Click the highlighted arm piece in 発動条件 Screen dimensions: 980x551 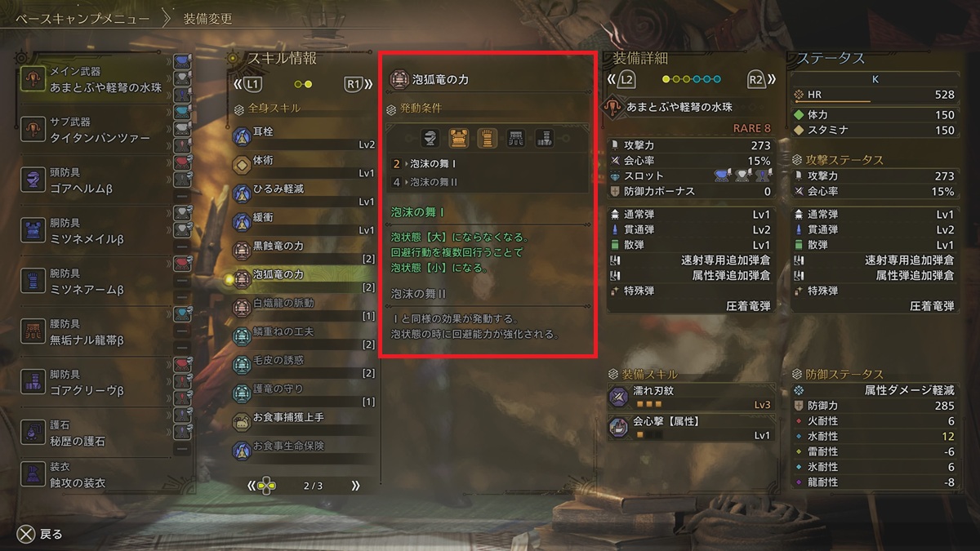coord(487,138)
